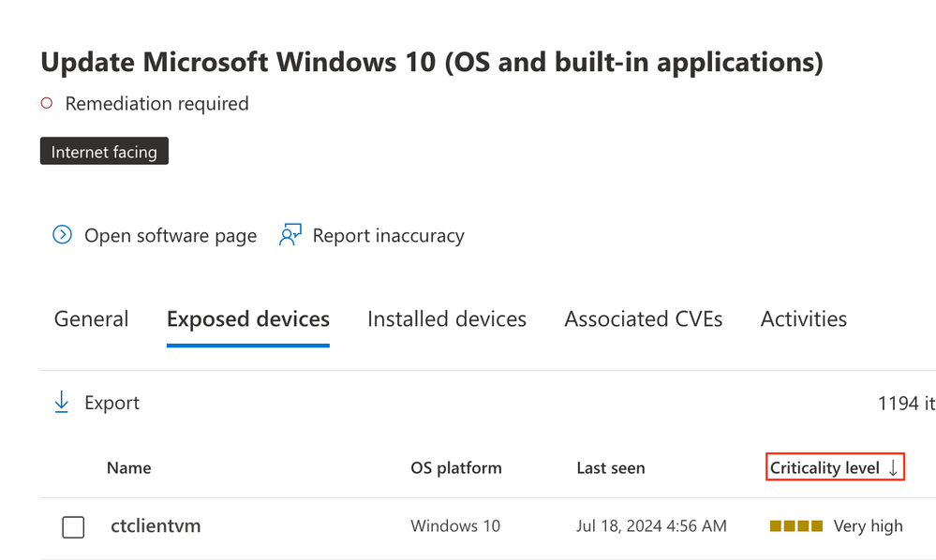The image size is (936, 560).
Task: Click the Report inaccuracy button text
Action: coord(389,236)
